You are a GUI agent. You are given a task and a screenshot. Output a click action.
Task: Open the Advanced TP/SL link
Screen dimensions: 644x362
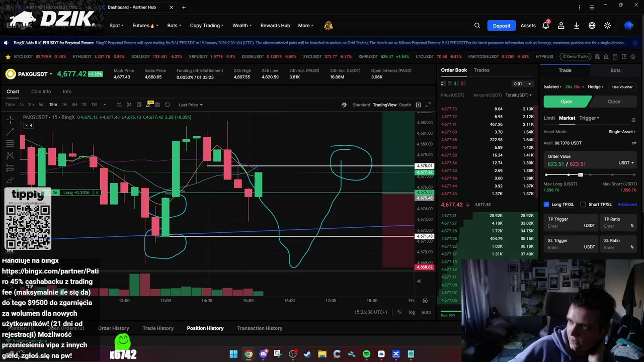pyautogui.click(x=627, y=205)
